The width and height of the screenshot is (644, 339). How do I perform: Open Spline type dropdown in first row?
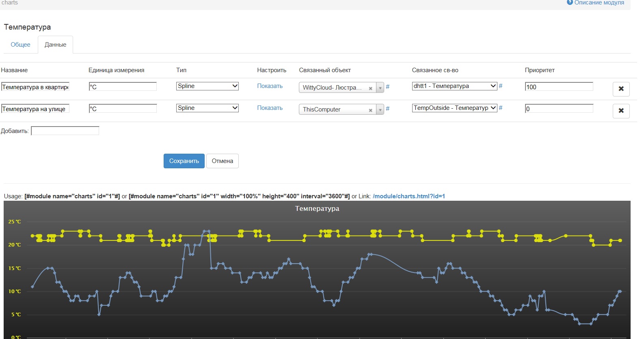[207, 86]
